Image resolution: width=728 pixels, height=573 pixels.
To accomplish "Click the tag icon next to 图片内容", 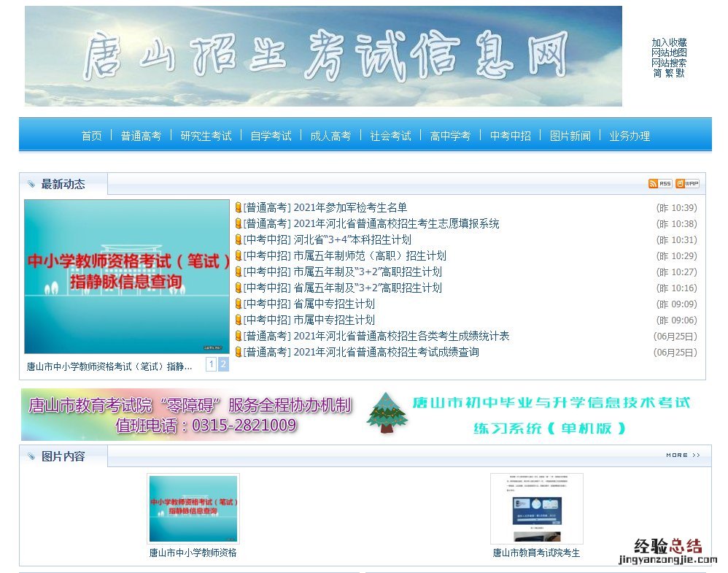I will [x=31, y=456].
